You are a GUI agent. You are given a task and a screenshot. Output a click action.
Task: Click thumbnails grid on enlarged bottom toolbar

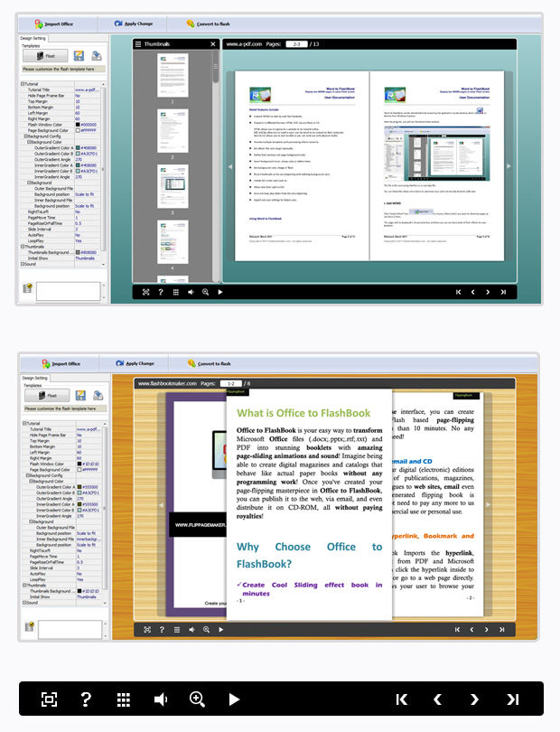[x=123, y=699]
